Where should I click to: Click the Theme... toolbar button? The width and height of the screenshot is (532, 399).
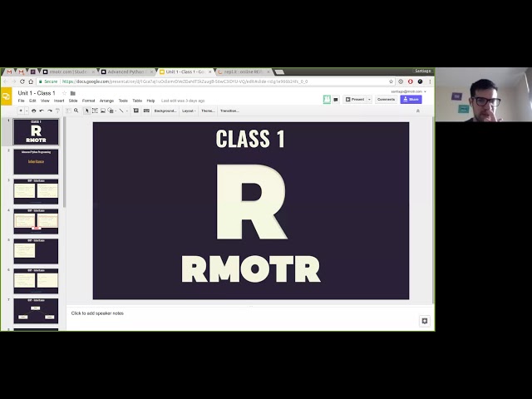[x=208, y=111]
